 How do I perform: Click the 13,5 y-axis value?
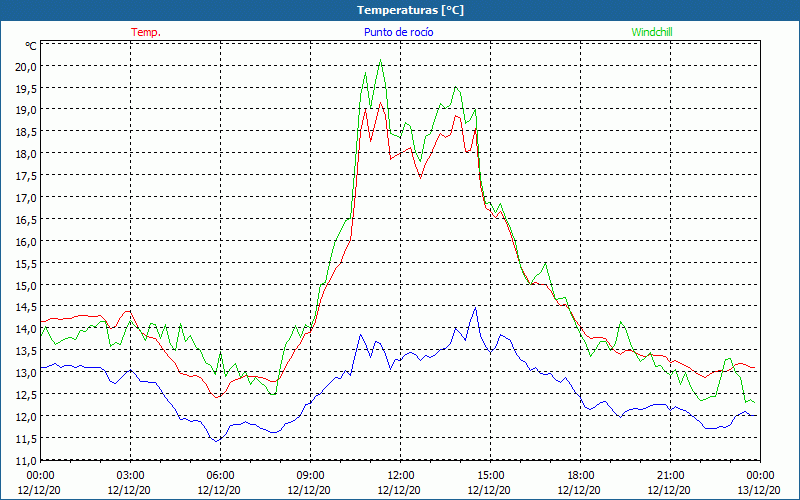(x=27, y=351)
